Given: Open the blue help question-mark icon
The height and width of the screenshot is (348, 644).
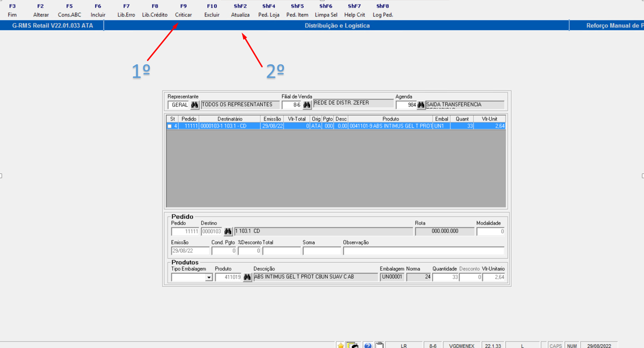Looking at the screenshot, I should (367, 345).
